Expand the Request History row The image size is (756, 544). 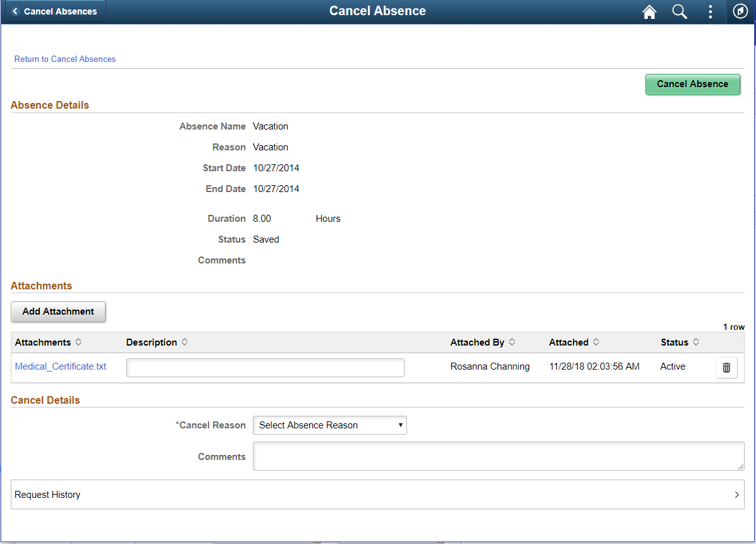pos(377,494)
